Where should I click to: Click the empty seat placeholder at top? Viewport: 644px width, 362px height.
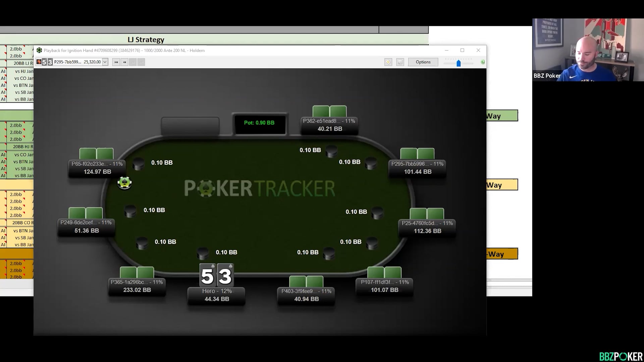click(190, 126)
